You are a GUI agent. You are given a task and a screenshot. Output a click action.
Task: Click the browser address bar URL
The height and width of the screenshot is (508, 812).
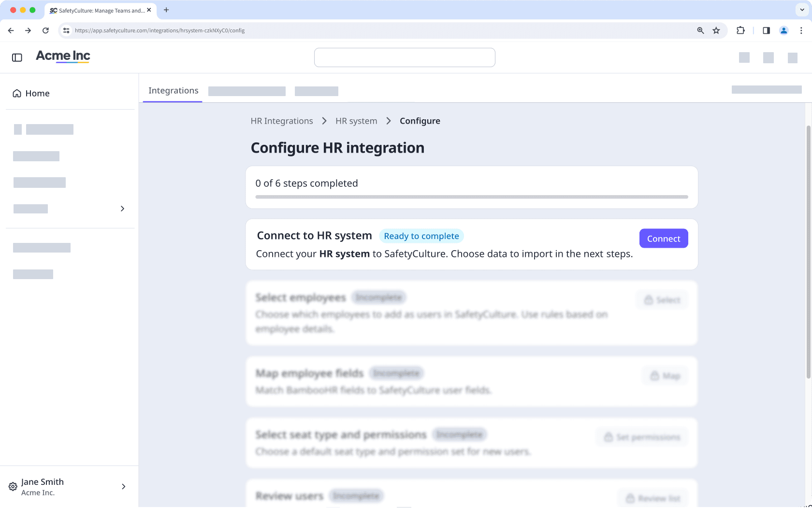(x=159, y=30)
